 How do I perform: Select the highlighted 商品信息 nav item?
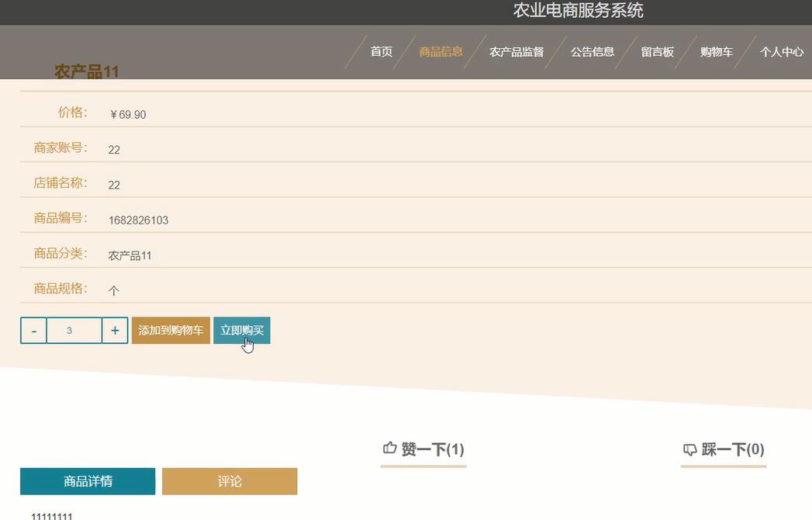click(x=440, y=52)
